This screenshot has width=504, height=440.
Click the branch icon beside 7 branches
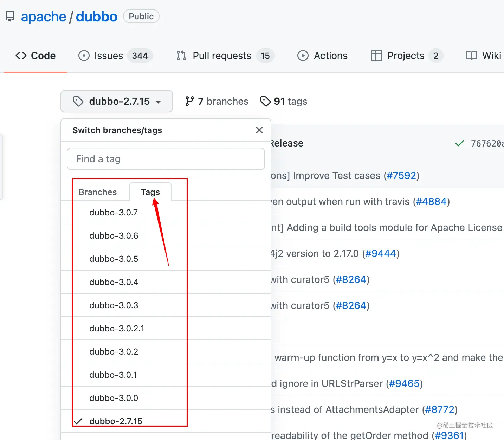pyautogui.click(x=189, y=101)
